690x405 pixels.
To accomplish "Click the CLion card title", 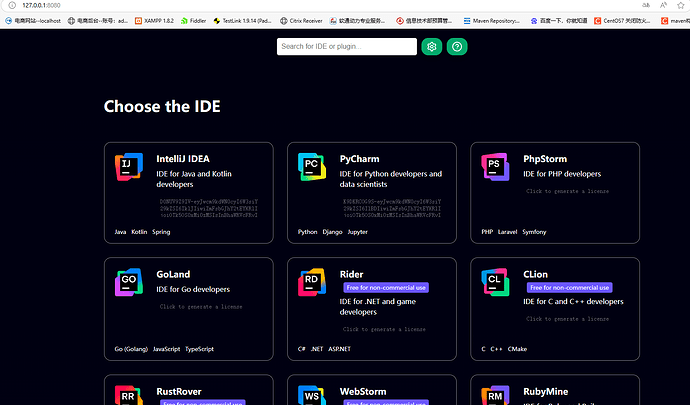I will pos(536,274).
